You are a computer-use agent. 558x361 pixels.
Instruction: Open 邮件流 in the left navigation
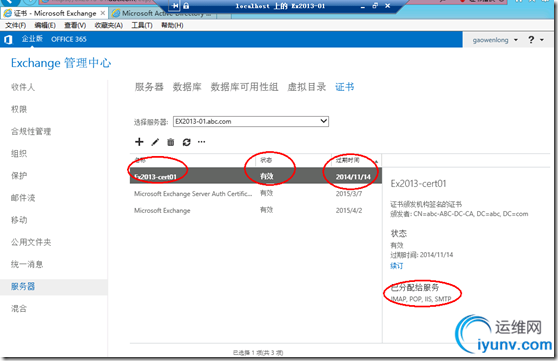coord(23,198)
